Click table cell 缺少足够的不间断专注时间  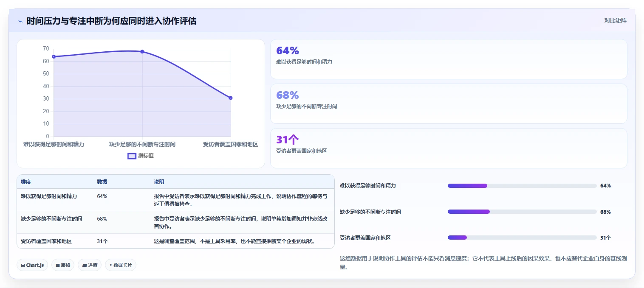[51, 219]
